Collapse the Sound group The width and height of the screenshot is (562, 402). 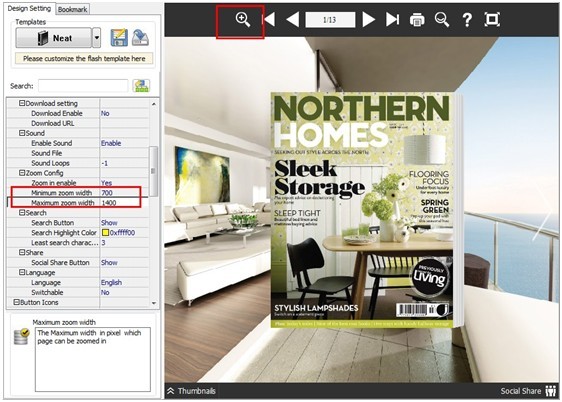tap(22, 133)
